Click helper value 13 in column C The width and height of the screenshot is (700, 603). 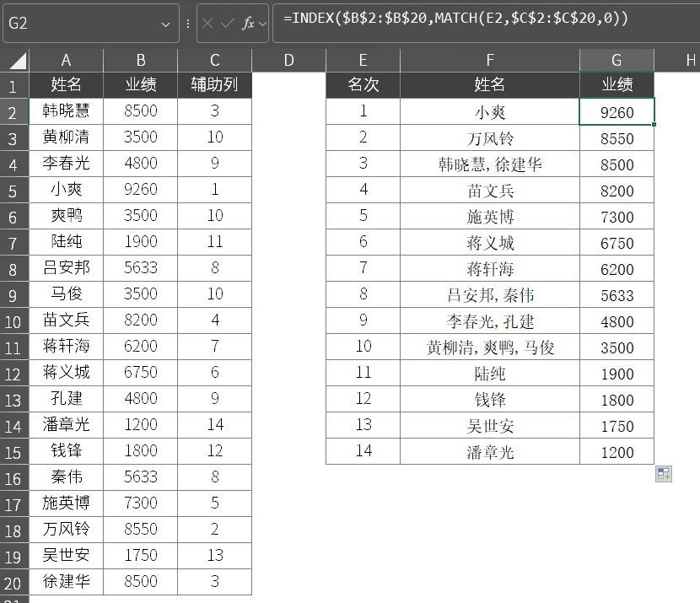coord(215,555)
